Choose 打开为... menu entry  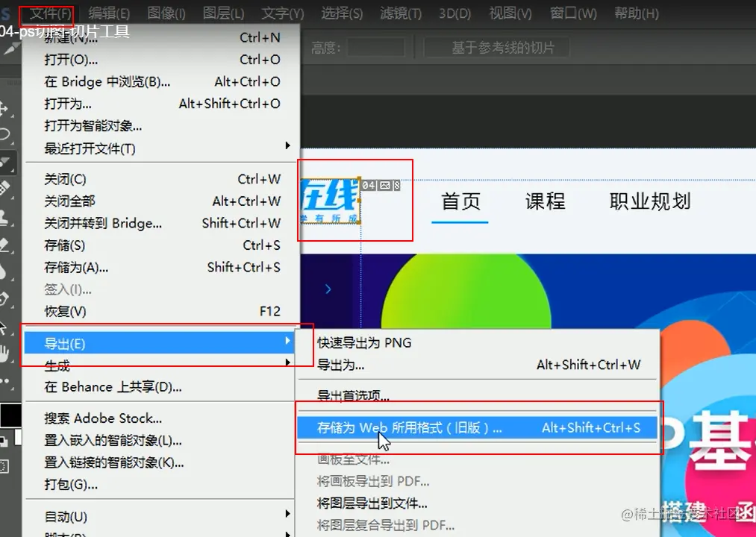tap(160, 104)
